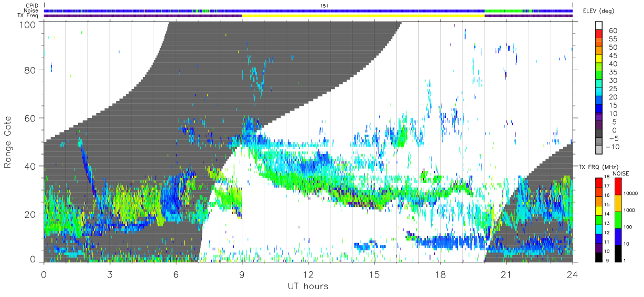Click the Noise label at top left

(31, 10)
